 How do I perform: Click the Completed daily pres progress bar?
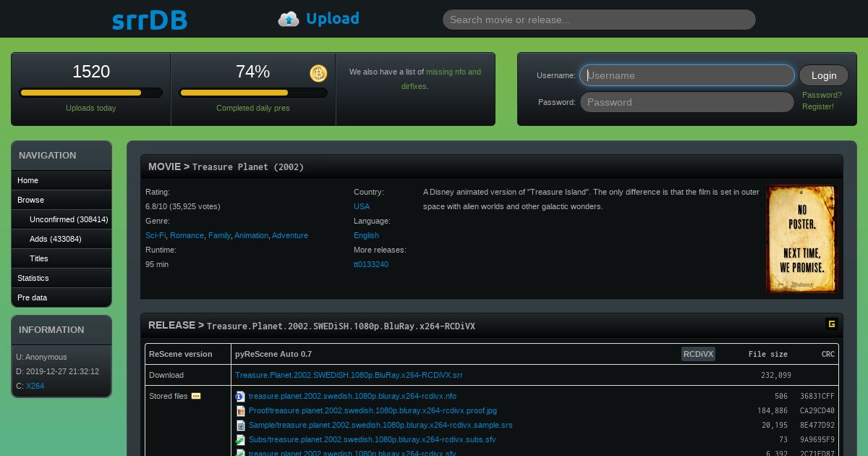(253, 93)
